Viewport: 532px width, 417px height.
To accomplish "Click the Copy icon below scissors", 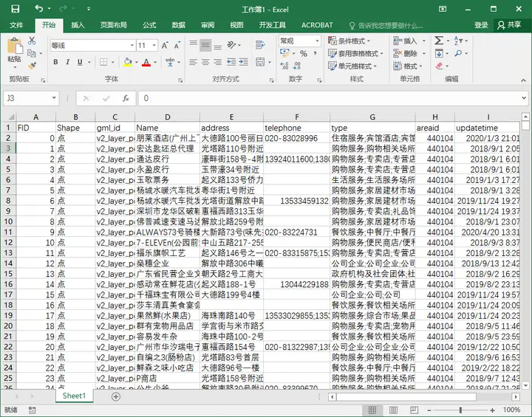I will 32,53.
